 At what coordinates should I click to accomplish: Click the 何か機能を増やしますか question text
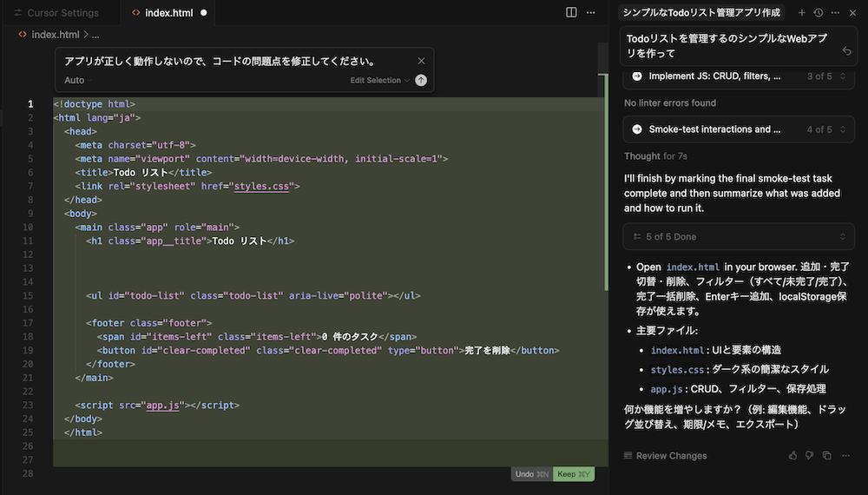(x=735, y=417)
